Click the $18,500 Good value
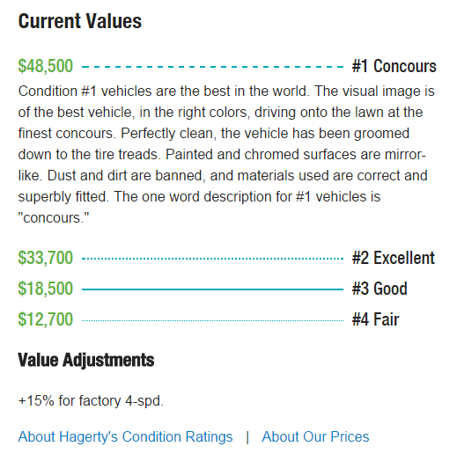The image size is (457, 476). [x=46, y=289]
